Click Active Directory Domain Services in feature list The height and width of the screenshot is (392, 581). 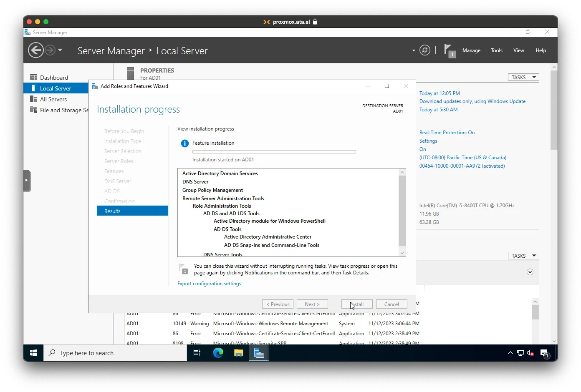(x=220, y=173)
